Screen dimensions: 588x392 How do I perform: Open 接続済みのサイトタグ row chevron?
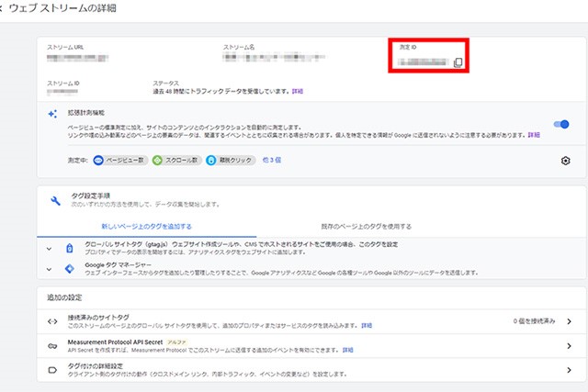coord(569,321)
